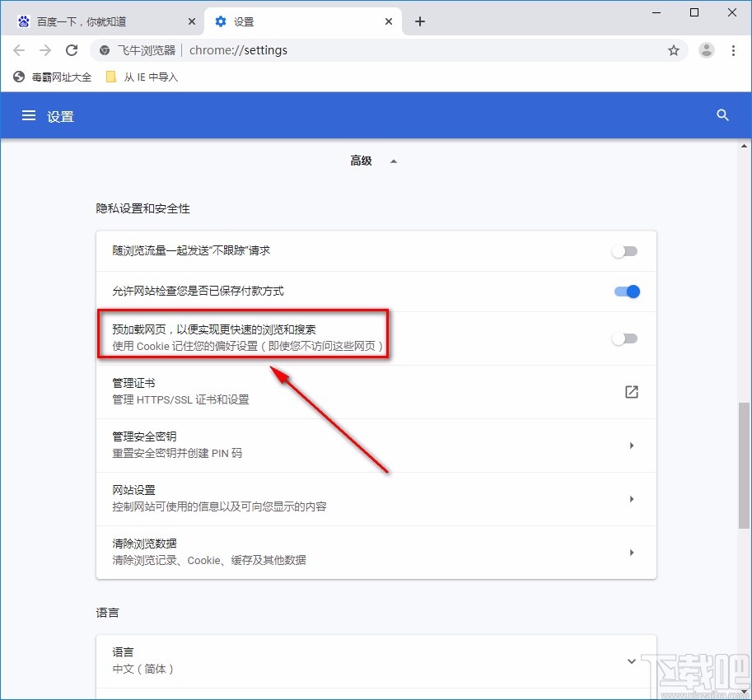Expand 管理安全密钥 settings
Image resolution: width=752 pixels, height=700 pixels.
(631, 445)
